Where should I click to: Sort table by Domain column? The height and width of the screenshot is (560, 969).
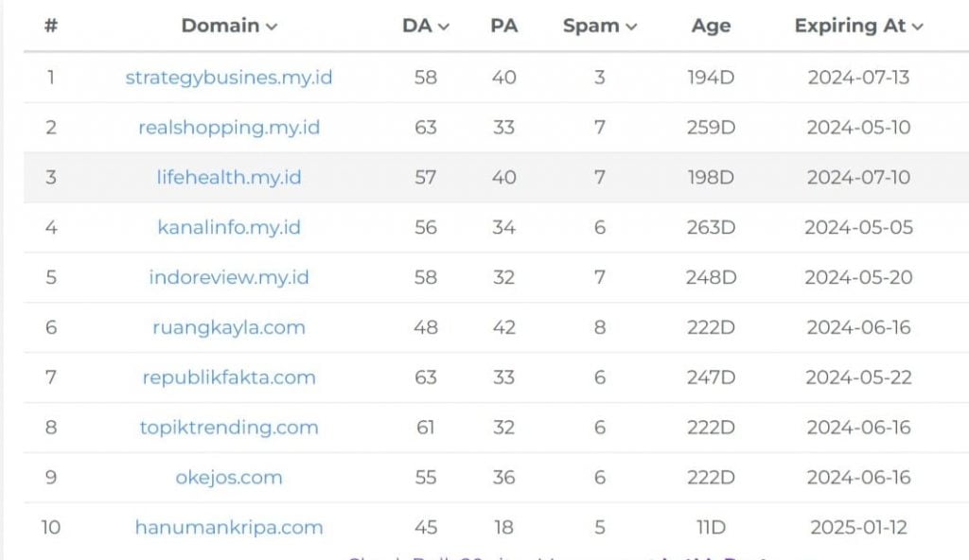pyautogui.click(x=229, y=26)
